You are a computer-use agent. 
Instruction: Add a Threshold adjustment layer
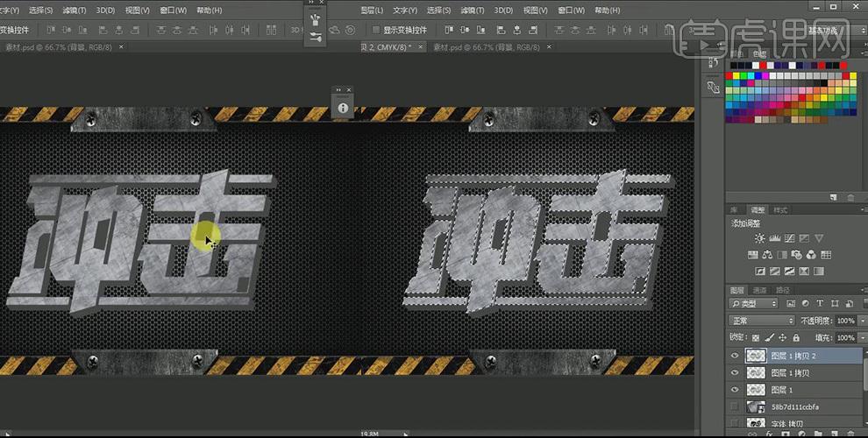tap(789, 272)
